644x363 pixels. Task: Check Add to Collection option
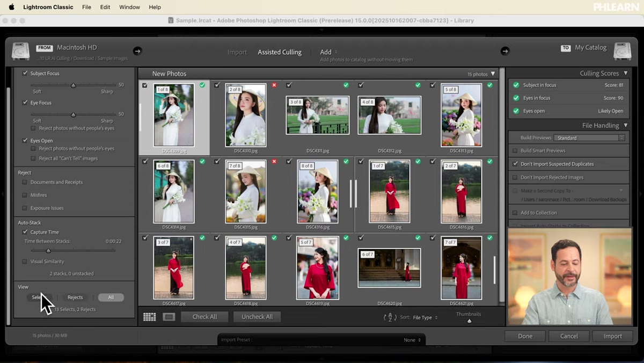515,213
